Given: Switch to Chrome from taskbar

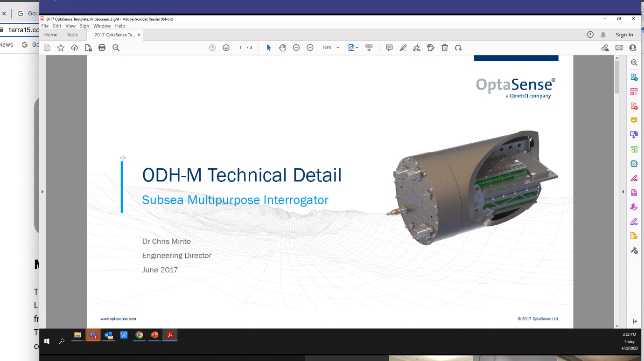Looking at the screenshot, I should pyautogui.click(x=139, y=335).
